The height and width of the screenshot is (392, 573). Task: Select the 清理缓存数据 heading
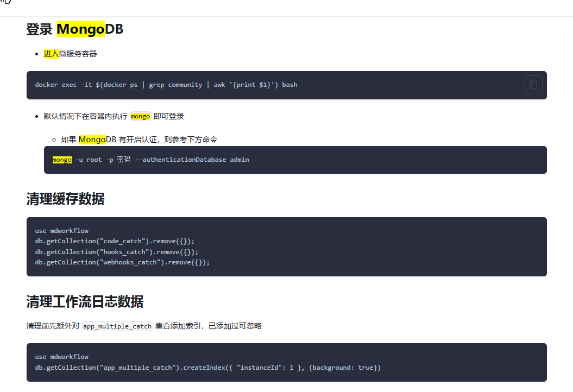coord(65,199)
